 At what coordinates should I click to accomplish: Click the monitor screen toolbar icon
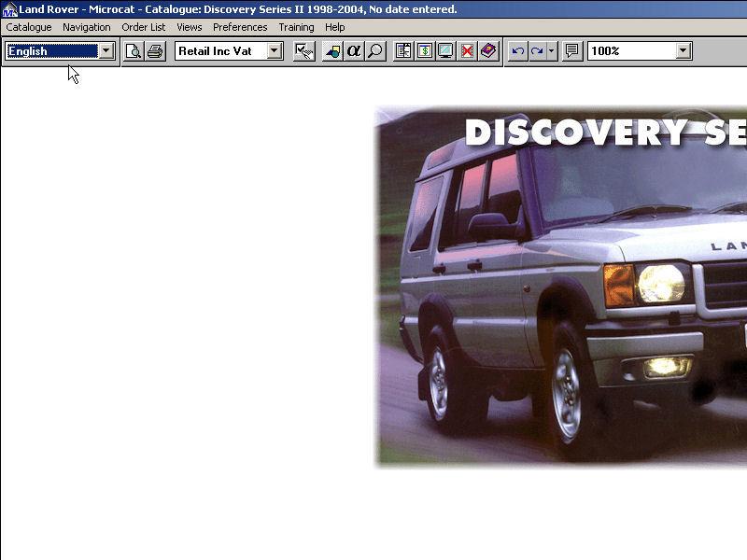tap(445, 51)
